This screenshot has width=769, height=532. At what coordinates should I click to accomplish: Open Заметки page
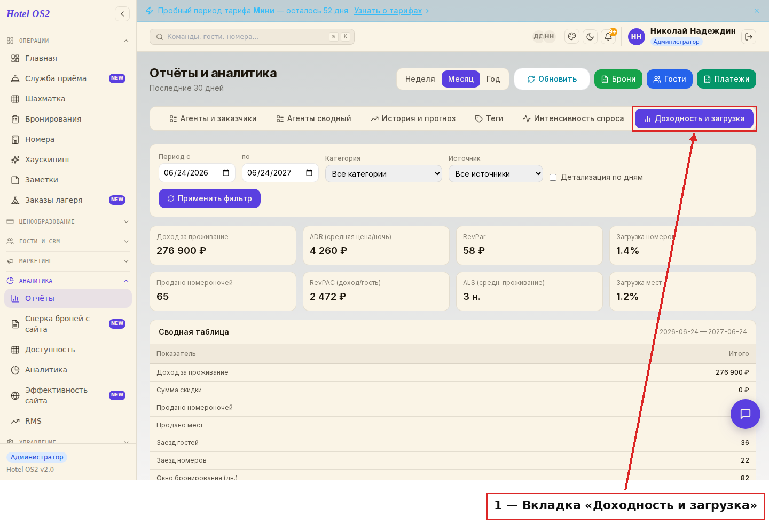[68, 180]
